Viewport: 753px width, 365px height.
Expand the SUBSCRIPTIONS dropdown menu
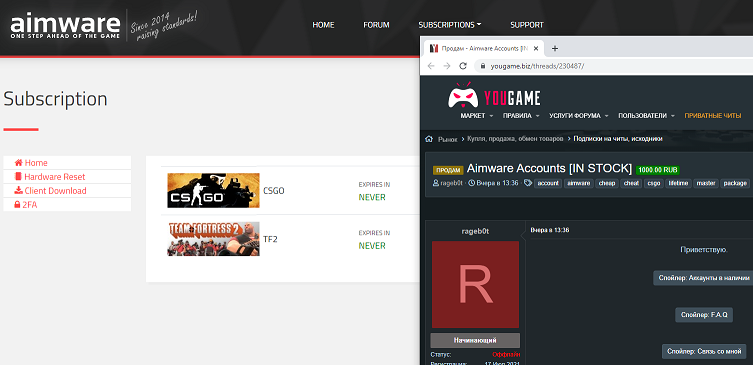click(449, 25)
